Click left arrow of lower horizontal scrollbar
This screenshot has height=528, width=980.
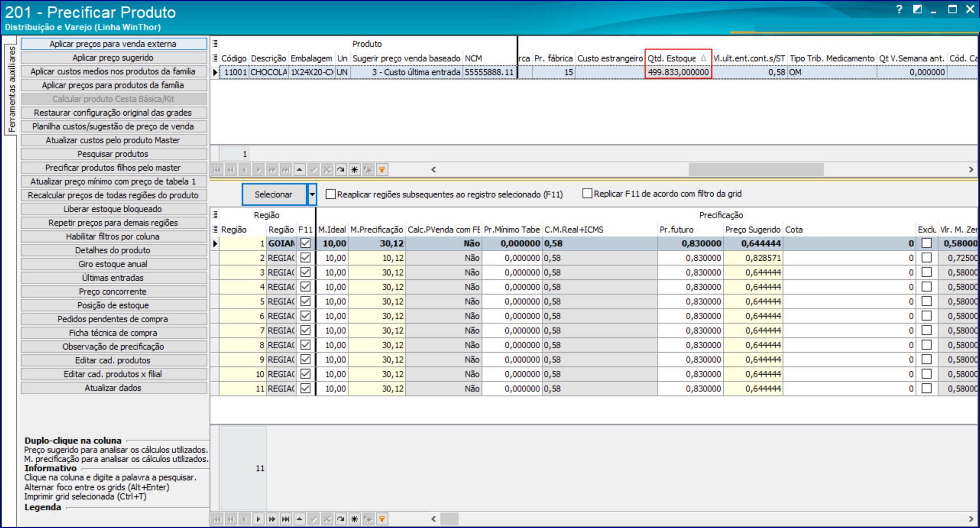coord(433,519)
